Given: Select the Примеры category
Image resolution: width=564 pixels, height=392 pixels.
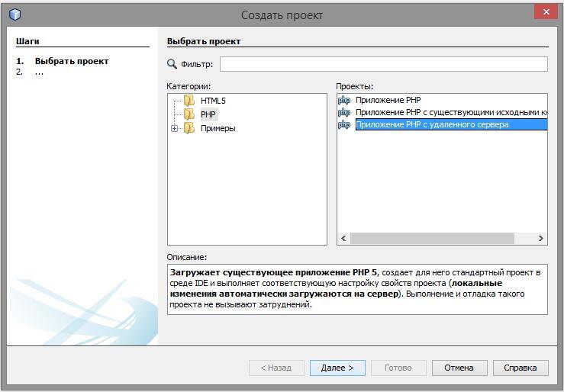Looking at the screenshot, I should tap(218, 128).
